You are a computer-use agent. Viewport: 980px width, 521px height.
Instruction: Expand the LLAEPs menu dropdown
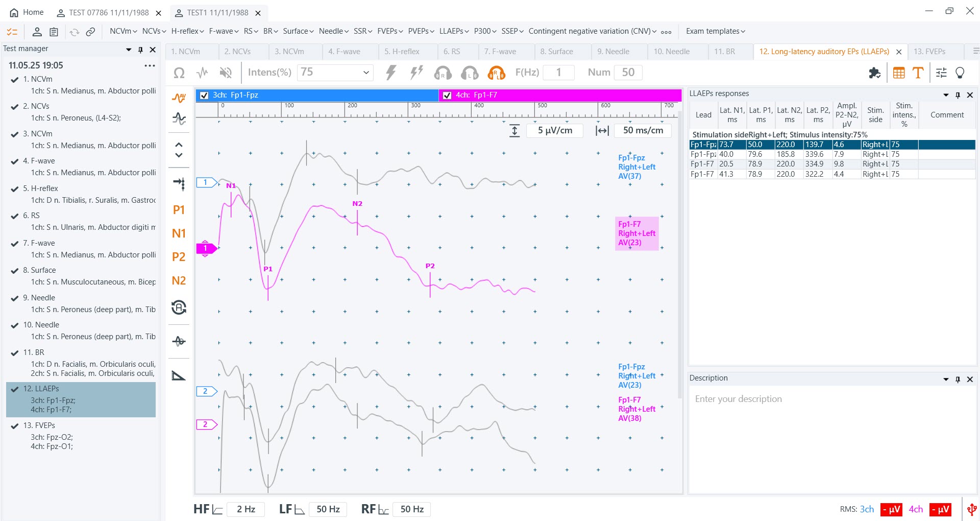pos(454,31)
